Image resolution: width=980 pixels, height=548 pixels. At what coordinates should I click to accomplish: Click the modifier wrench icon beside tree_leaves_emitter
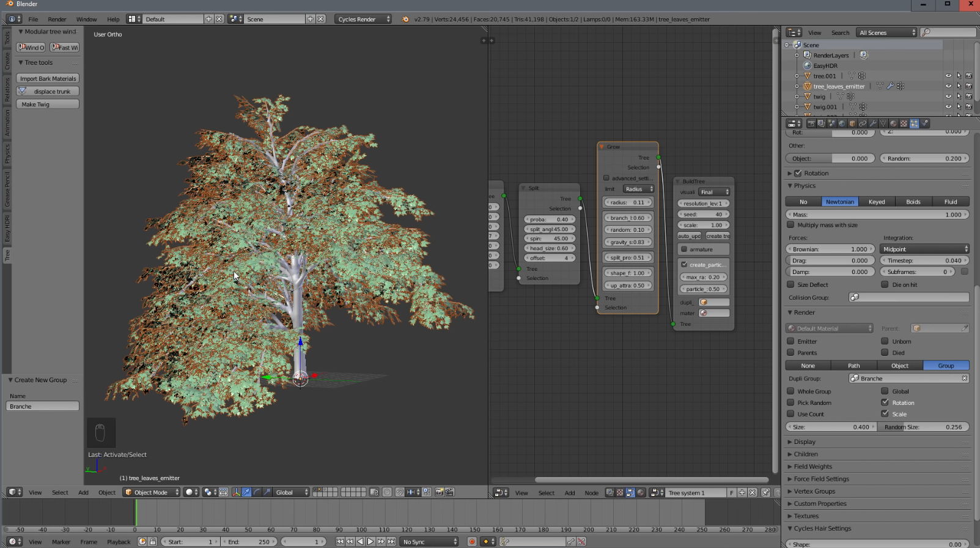(x=890, y=86)
